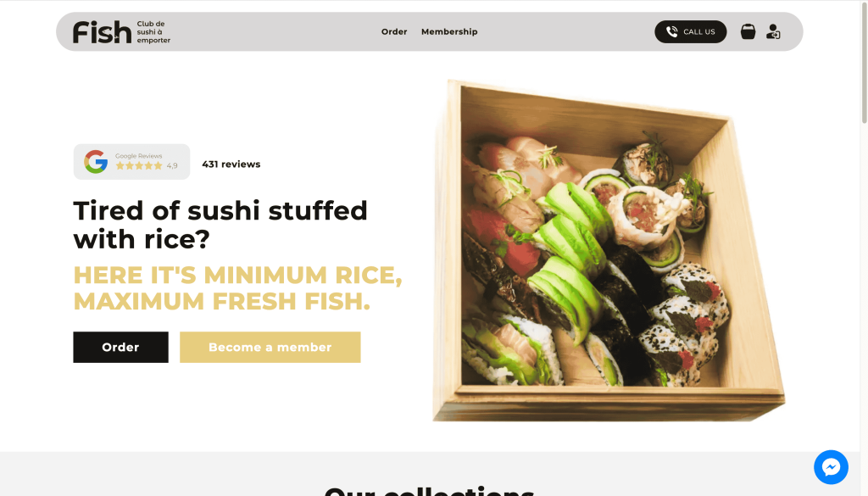Click the Become a member button
The width and height of the screenshot is (868, 496).
(x=270, y=347)
